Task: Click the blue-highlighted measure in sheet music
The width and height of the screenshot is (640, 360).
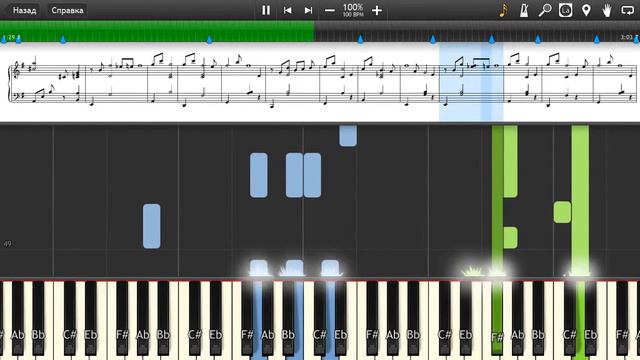Action: click(x=471, y=82)
